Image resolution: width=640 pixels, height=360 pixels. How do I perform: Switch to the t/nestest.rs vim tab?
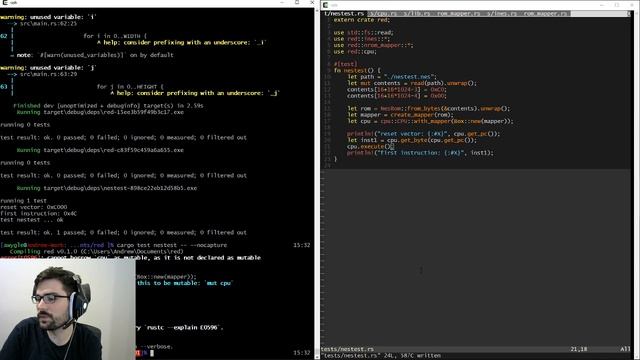344,13
